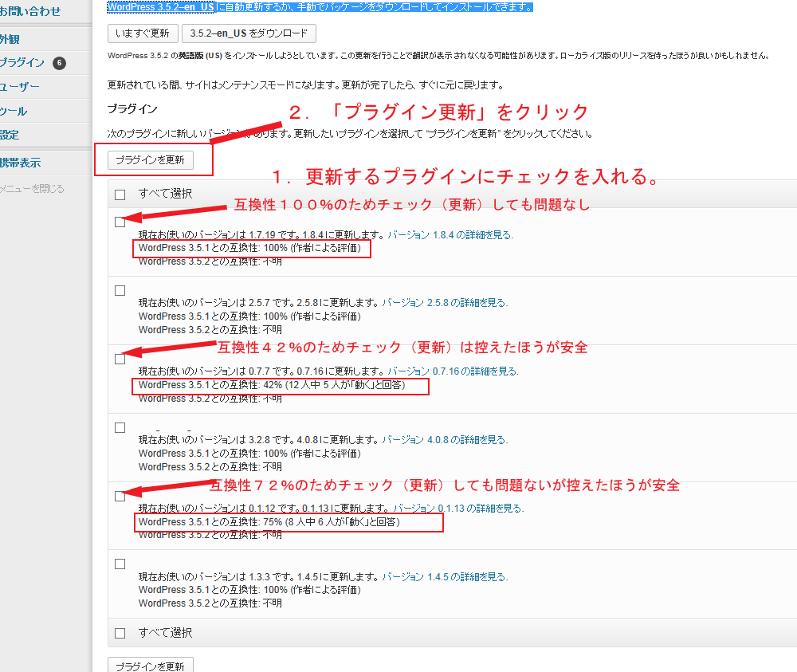This screenshot has width=797, height=672.
Task: Click text 'WordPress 3.5.1 との互換性: 75%'
Action: click(210, 522)
